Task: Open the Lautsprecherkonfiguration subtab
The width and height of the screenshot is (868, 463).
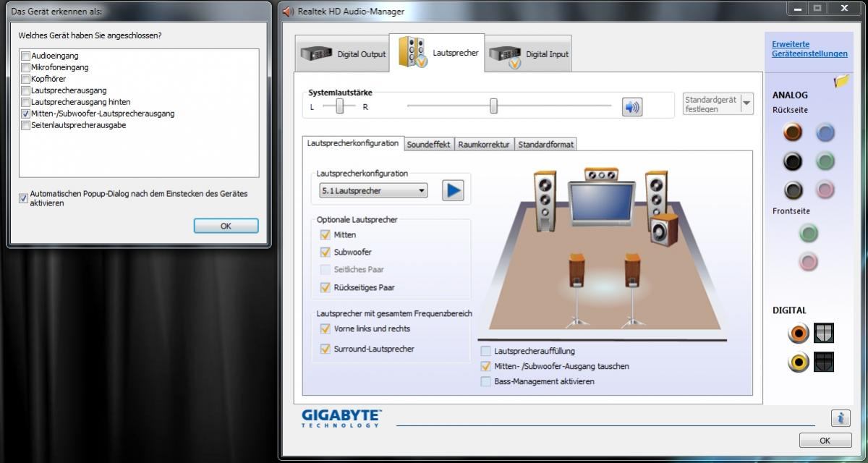Action: [353, 143]
